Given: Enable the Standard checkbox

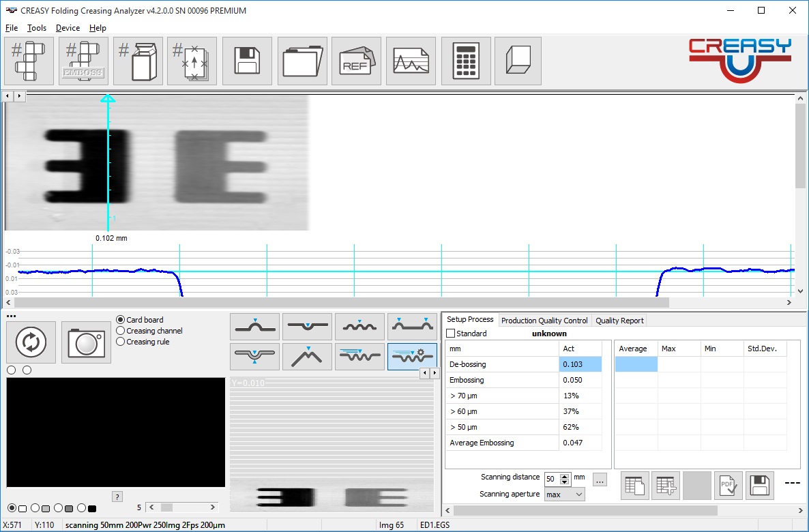Looking at the screenshot, I should 450,334.
